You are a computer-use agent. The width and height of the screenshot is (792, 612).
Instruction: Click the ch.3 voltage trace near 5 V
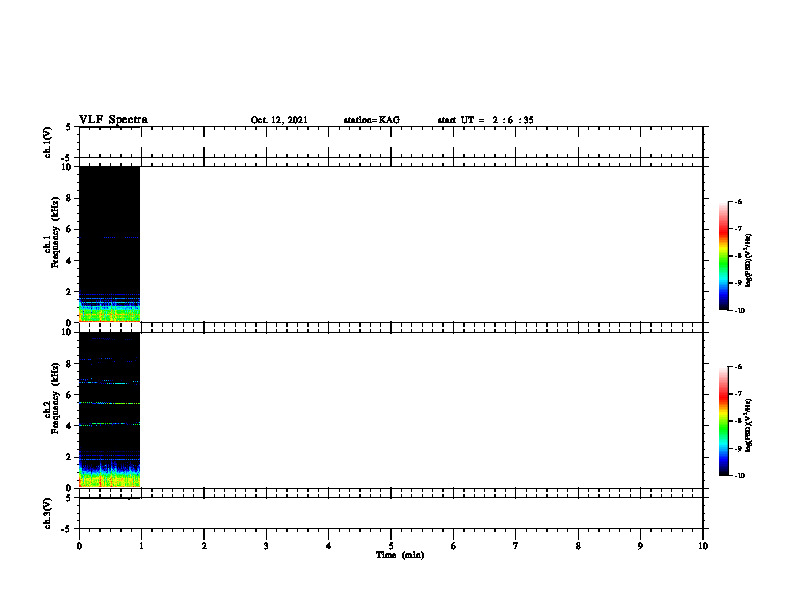tap(110, 498)
